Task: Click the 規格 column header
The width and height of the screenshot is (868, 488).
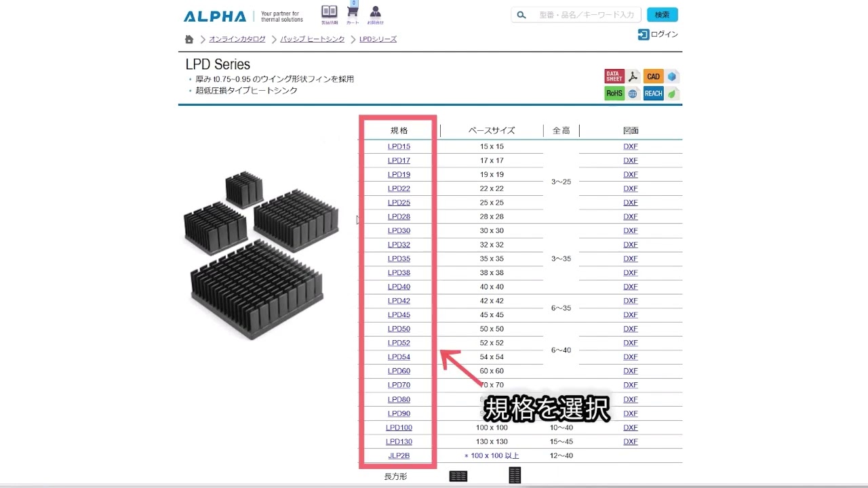Action: tap(399, 130)
